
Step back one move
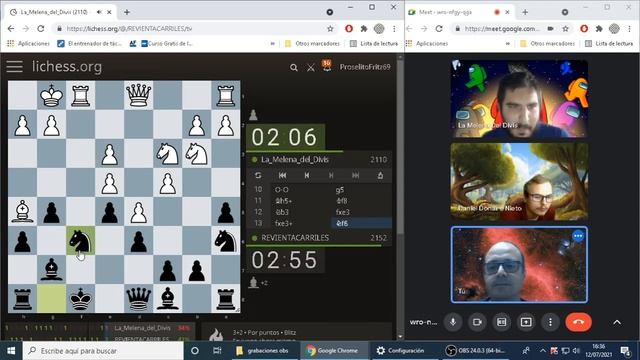pos(307,176)
